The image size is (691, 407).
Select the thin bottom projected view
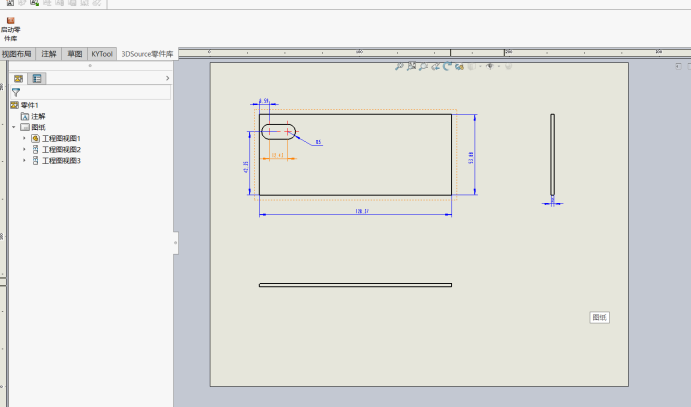(x=355, y=285)
